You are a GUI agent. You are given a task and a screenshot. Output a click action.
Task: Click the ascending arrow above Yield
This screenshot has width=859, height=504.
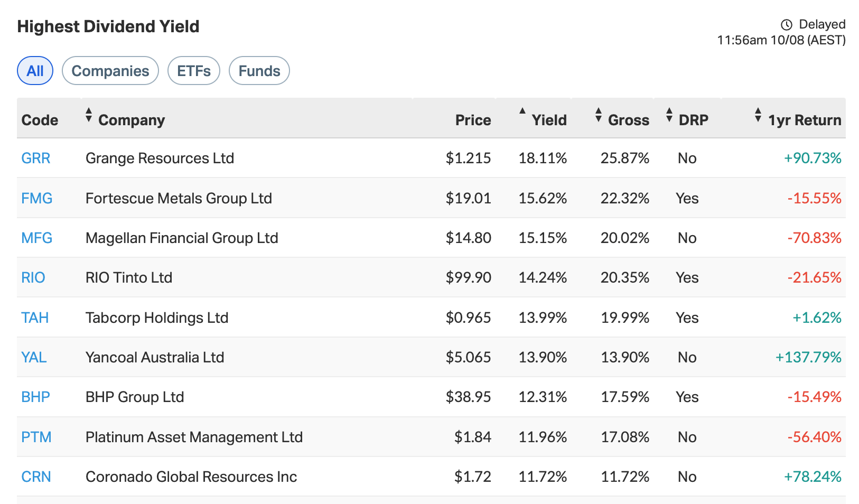coord(522,110)
